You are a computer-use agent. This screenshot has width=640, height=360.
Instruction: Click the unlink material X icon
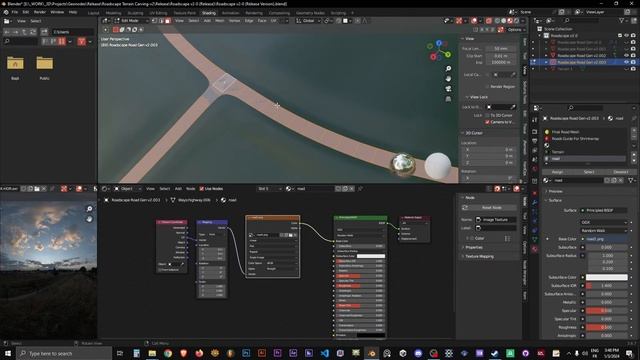point(621,180)
